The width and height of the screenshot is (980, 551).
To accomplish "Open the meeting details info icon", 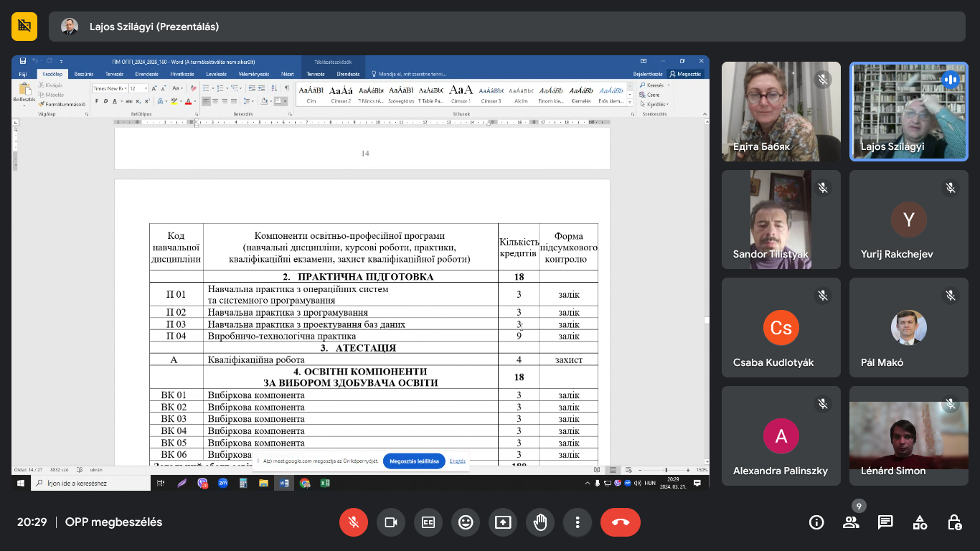I will [816, 522].
